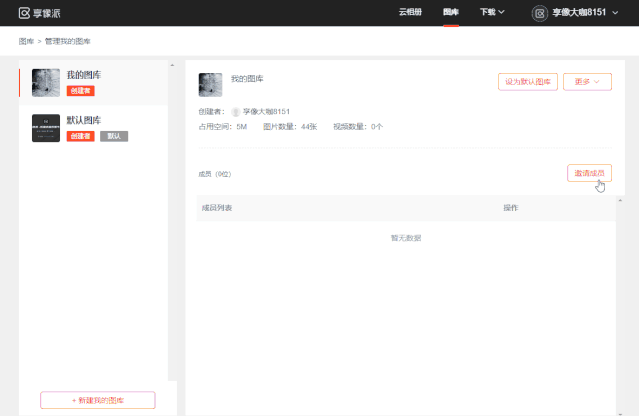The width and height of the screenshot is (639, 416).
Task: Click 默认图库 thumbnail in the sidebar
Action: coord(46,128)
